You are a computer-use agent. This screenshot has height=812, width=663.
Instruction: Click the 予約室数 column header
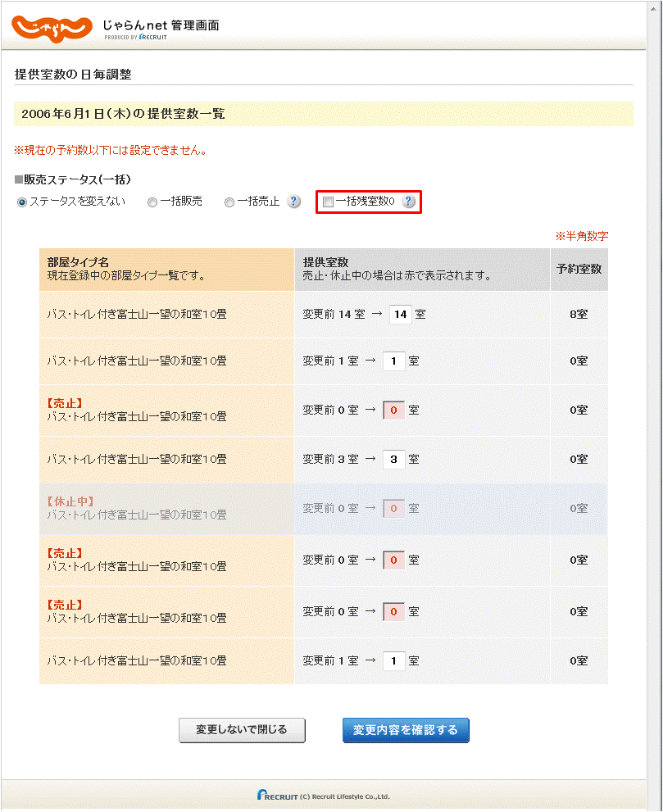click(x=579, y=269)
